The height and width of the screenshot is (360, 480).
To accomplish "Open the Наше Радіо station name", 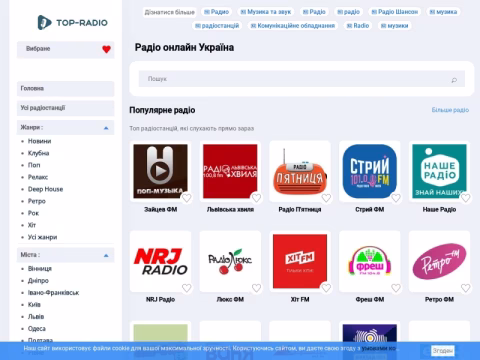I will [439, 210].
